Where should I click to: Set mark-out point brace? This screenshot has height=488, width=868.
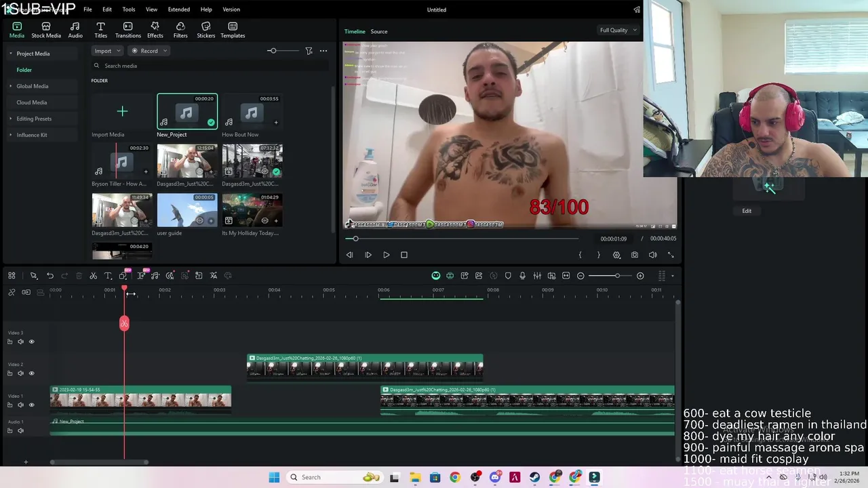point(598,255)
